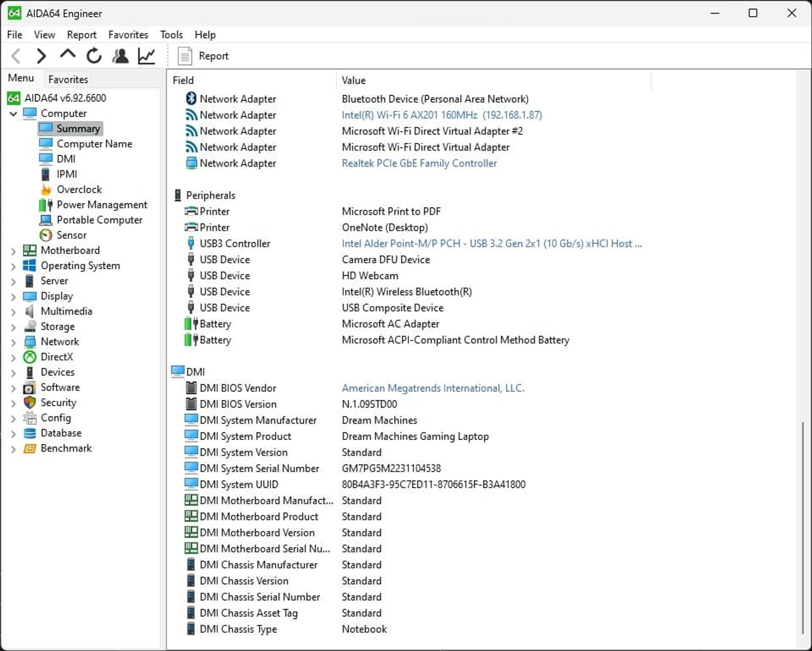Click the Portable Computer laptop icon
Image resolution: width=812 pixels, height=651 pixels.
46,220
